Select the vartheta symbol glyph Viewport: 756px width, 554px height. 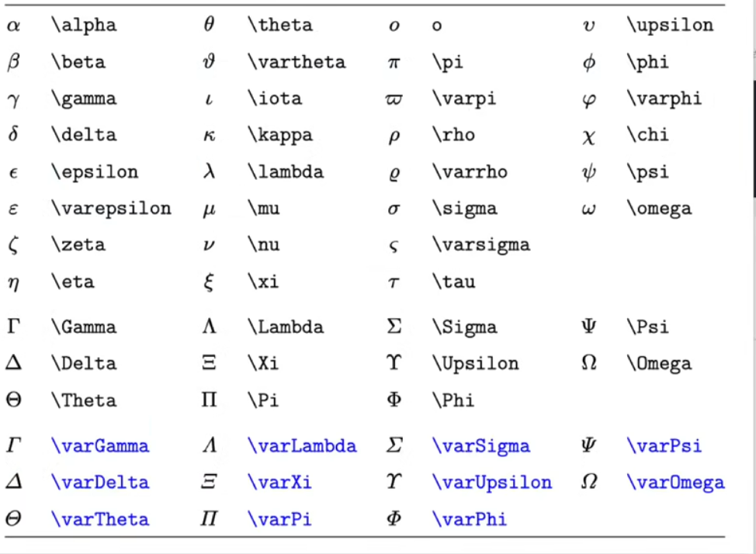[209, 62]
